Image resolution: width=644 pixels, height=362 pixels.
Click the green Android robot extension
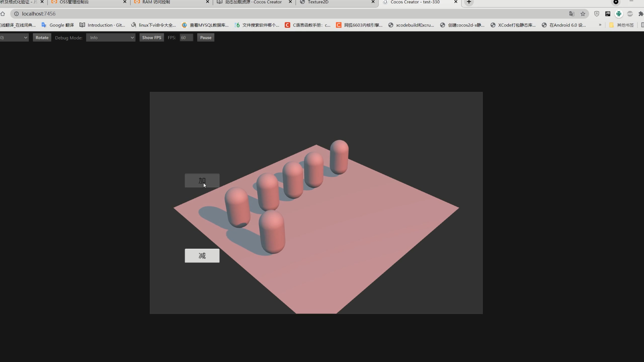tap(619, 14)
